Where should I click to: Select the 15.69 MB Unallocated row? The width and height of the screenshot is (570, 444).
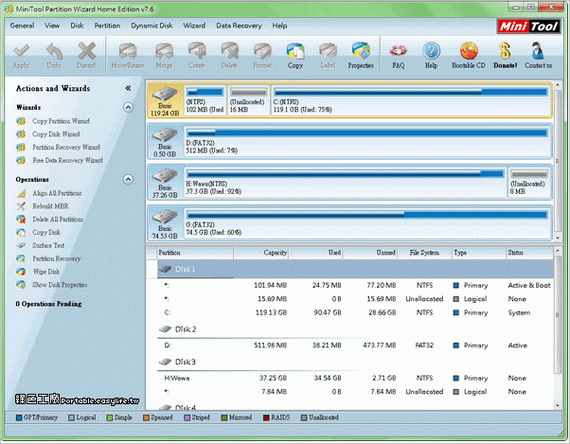click(x=356, y=299)
